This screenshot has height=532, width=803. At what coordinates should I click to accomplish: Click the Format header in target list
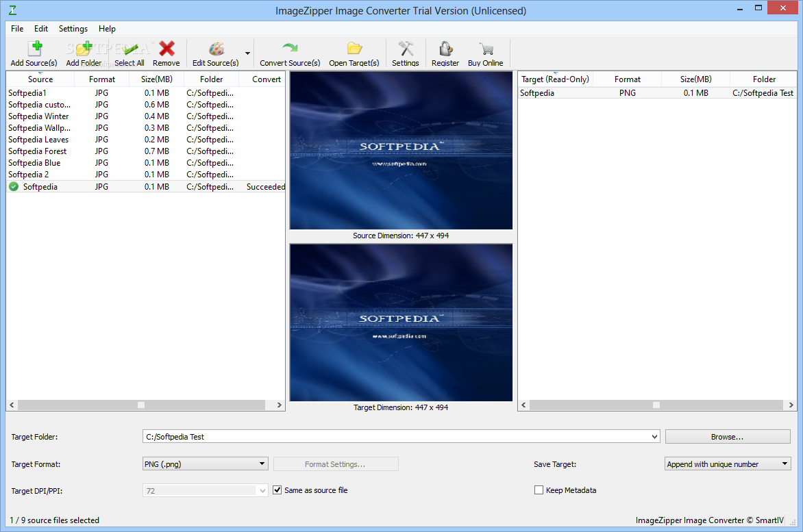point(628,79)
